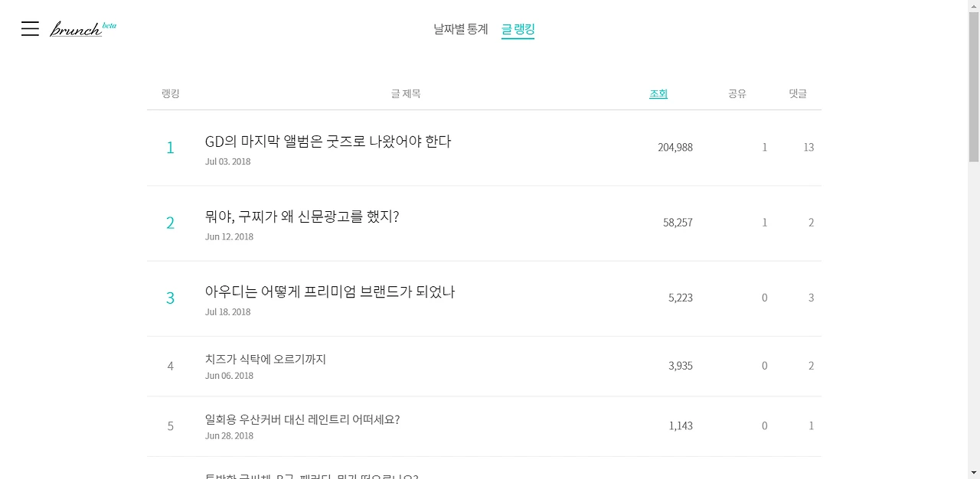
Task: Open article '일회용 우산커버 대신 레인트리 어떠세요?'
Action: (x=302, y=419)
